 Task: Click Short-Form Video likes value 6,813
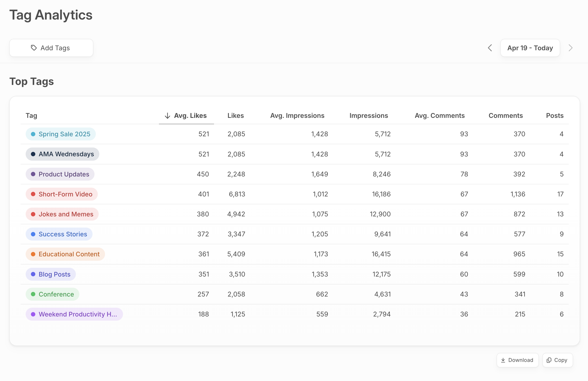coord(237,194)
